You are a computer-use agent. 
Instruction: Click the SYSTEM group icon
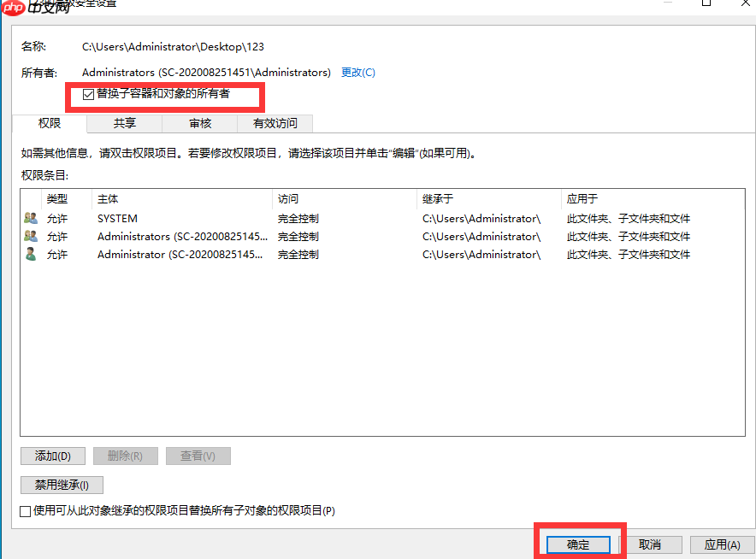28,218
